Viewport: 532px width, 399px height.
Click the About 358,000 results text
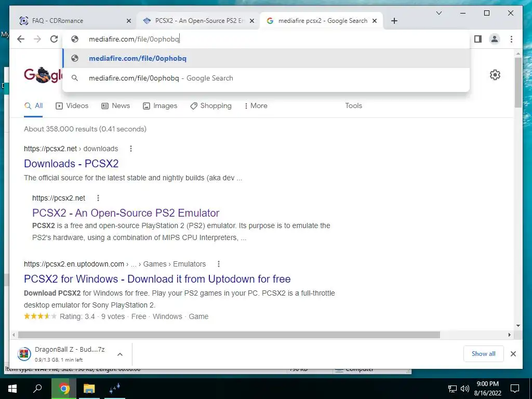click(x=85, y=129)
